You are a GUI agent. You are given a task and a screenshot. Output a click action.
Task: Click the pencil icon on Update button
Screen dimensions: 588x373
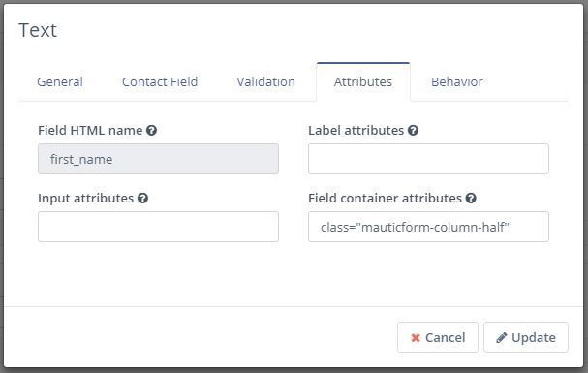pyautogui.click(x=502, y=338)
